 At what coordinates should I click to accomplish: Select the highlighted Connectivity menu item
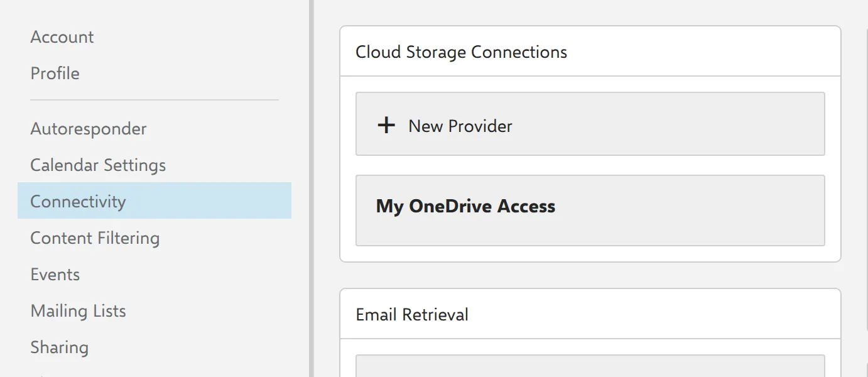tap(155, 201)
